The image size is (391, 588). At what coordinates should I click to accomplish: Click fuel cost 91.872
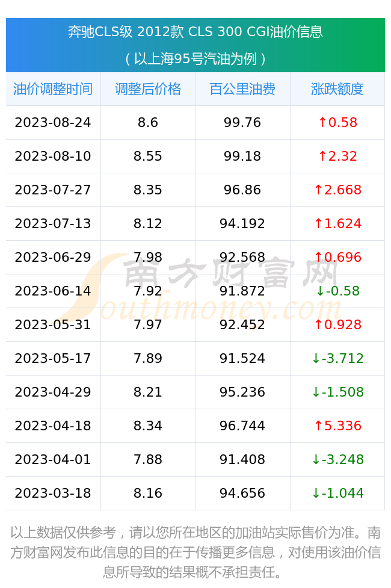(242, 291)
